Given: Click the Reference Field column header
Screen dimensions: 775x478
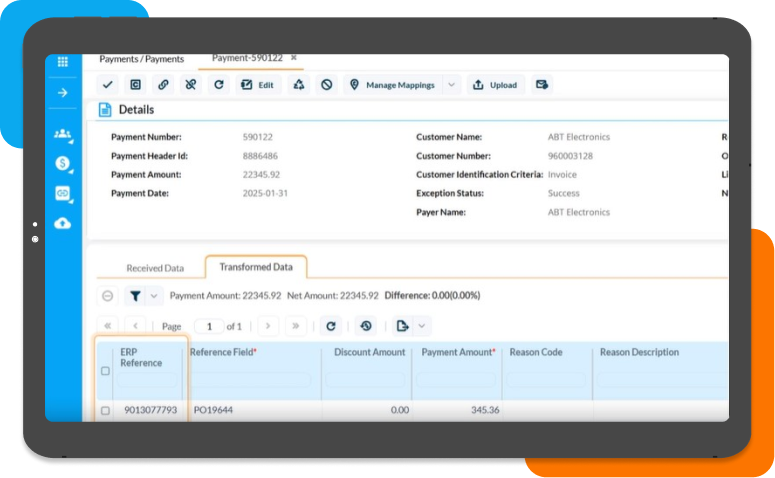Looking at the screenshot, I should tap(223, 352).
